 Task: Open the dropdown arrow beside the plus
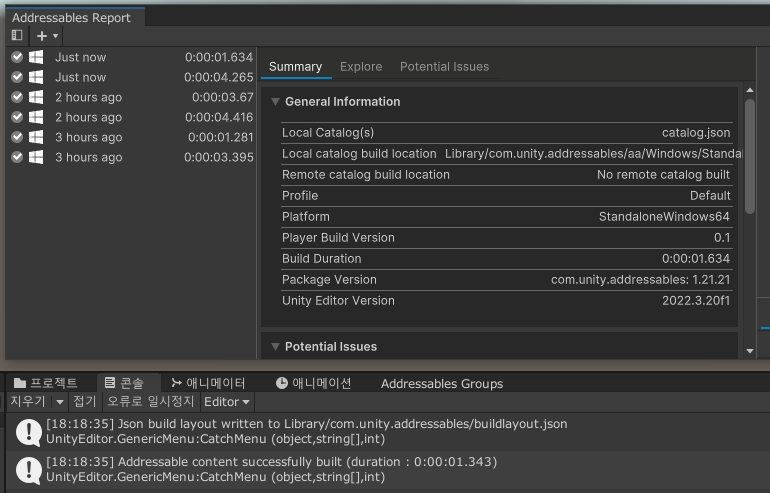pyautogui.click(x=55, y=36)
